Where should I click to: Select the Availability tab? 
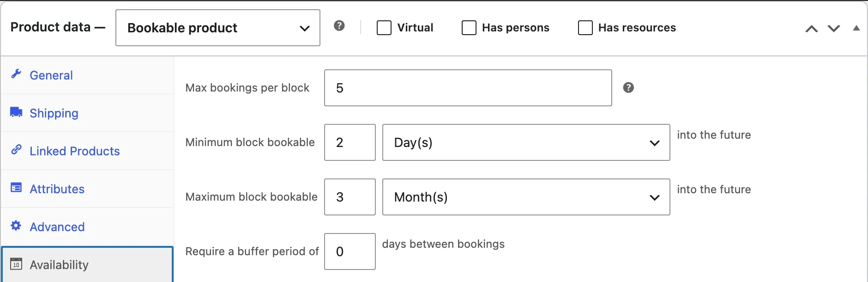coord(87,264)
